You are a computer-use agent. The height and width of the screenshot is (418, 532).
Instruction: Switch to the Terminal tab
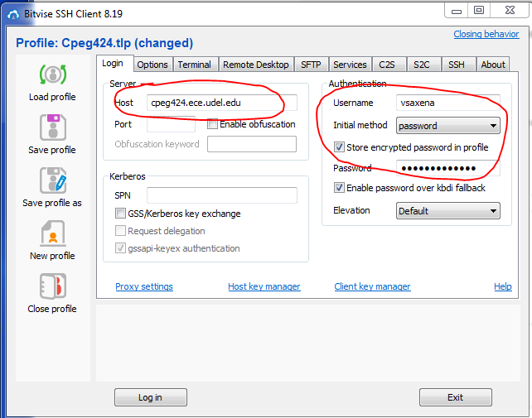pos(195,65)
